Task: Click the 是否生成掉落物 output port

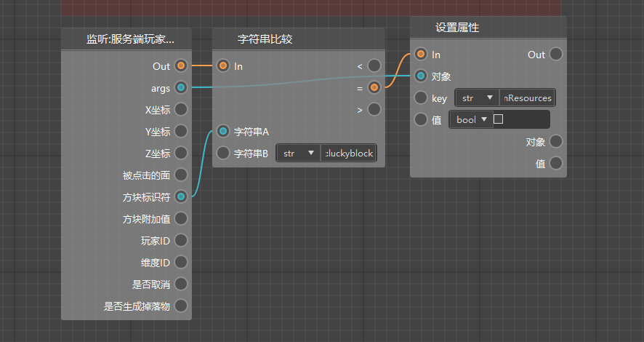Action: coord(181,306)
